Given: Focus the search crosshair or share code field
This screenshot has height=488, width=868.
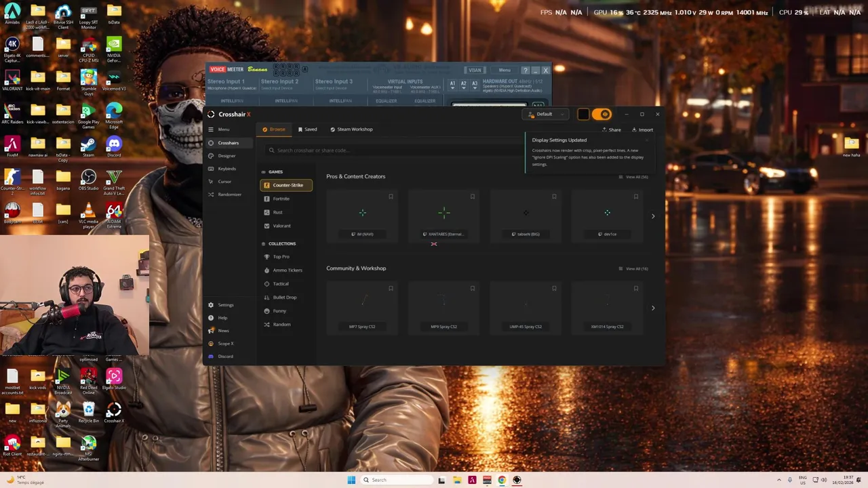Looking at the screenshot, I should (393, 150).
